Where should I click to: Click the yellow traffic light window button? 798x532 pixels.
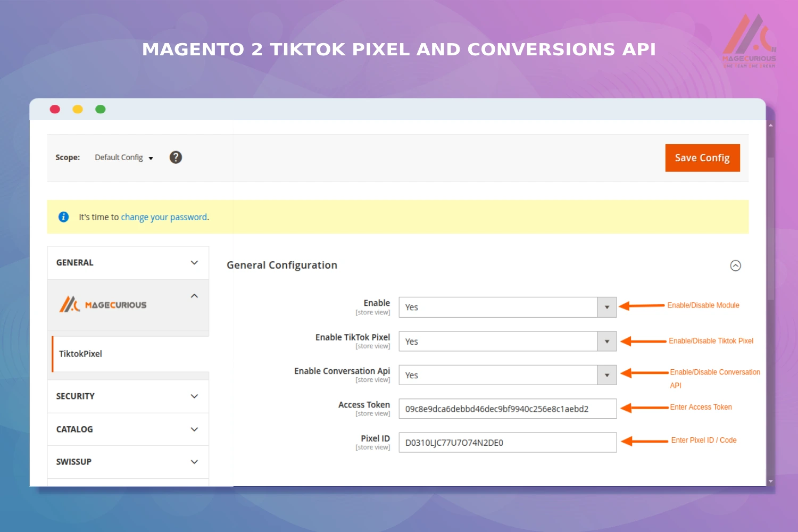[78, 109]
